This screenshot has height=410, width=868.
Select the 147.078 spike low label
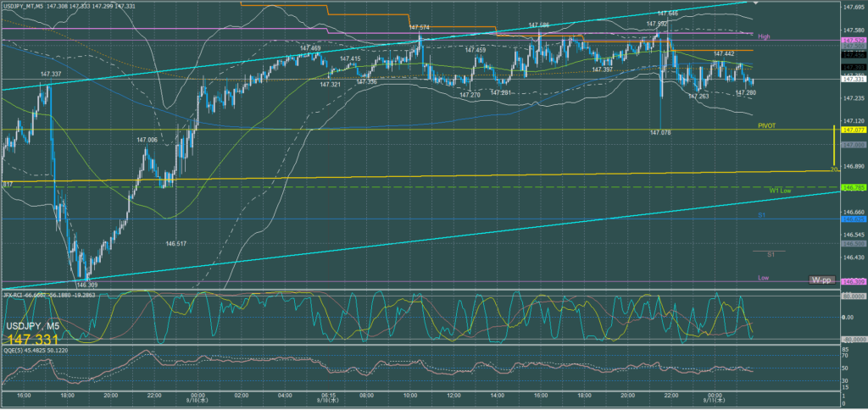pos(660,133)
